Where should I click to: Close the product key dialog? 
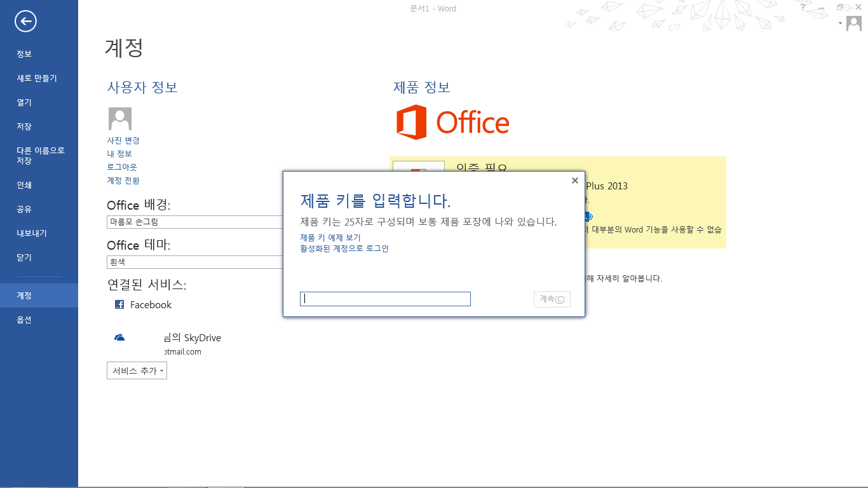(x=575, y=180)
